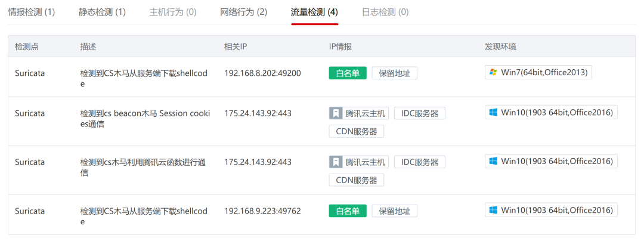Open the 静态检测 (1) tab

click(x=103, y=13)
